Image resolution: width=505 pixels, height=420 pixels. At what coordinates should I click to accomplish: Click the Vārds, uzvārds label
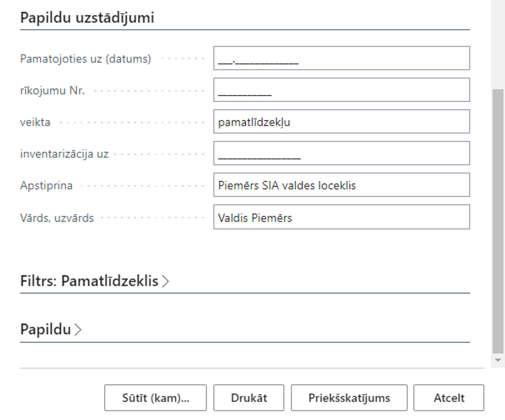pyautogui.click(x=57, y=218)
